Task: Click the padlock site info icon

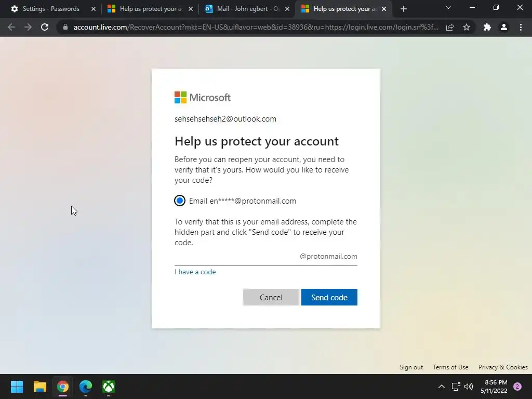Action: click(x=65, y=27)
